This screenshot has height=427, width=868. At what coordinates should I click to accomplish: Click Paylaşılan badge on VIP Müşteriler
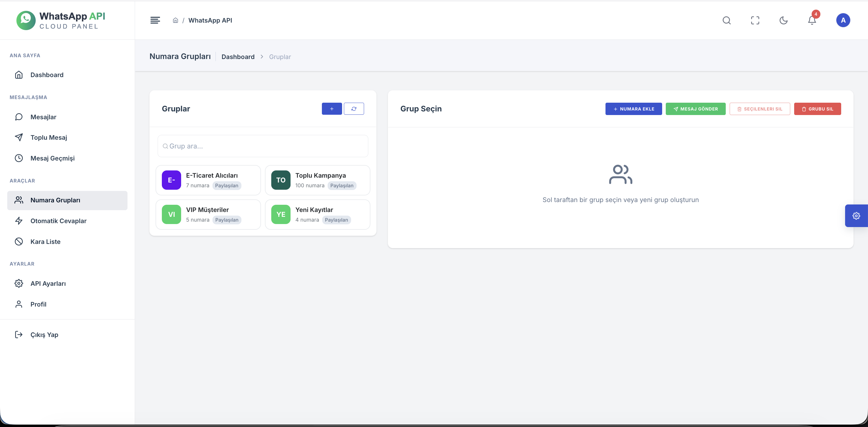click(227, 220)
